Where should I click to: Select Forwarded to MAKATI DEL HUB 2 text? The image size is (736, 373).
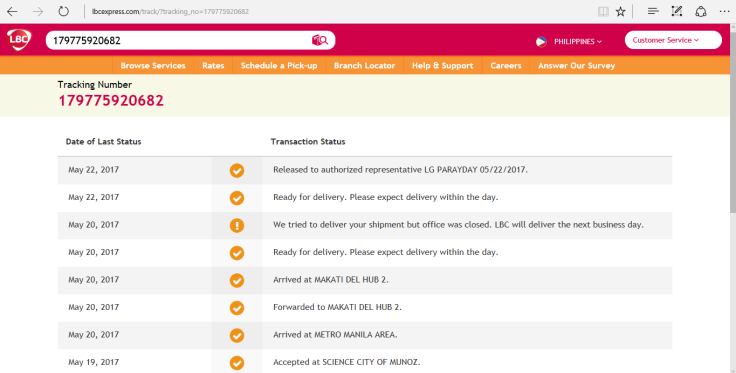tap(337, 307)
